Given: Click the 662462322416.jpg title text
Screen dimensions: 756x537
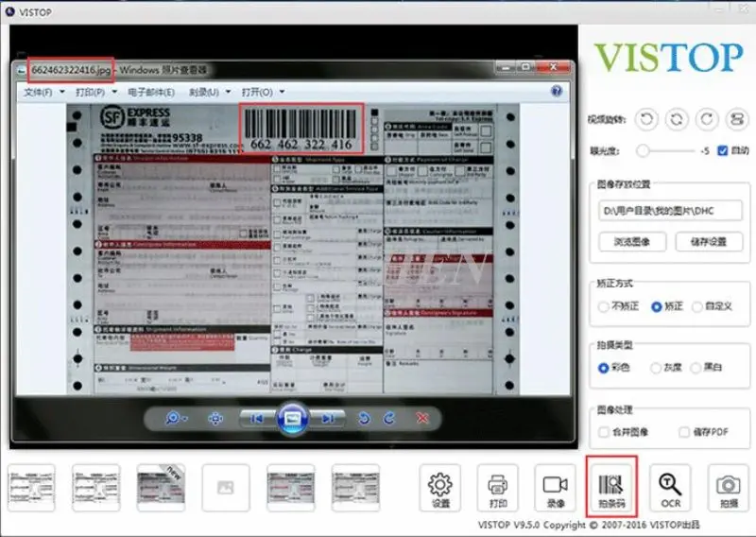Looking at the screenshot, I should point(71,70).
